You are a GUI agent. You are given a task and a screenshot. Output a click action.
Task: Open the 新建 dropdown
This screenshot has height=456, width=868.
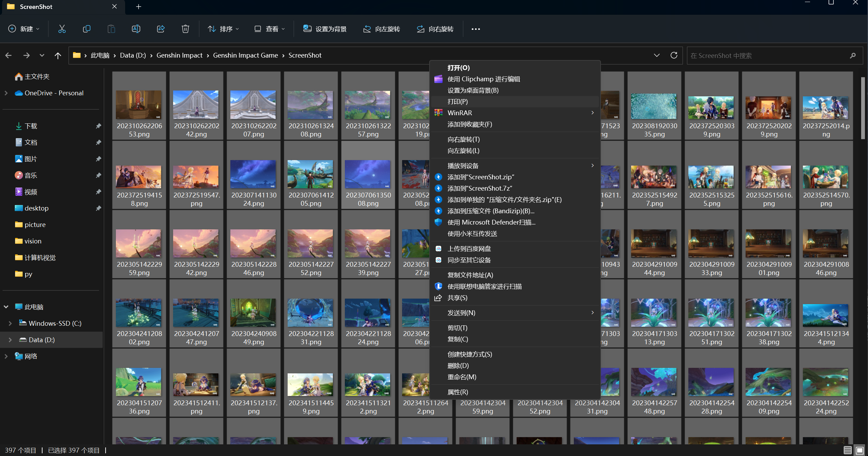click(x=24, y=29)
